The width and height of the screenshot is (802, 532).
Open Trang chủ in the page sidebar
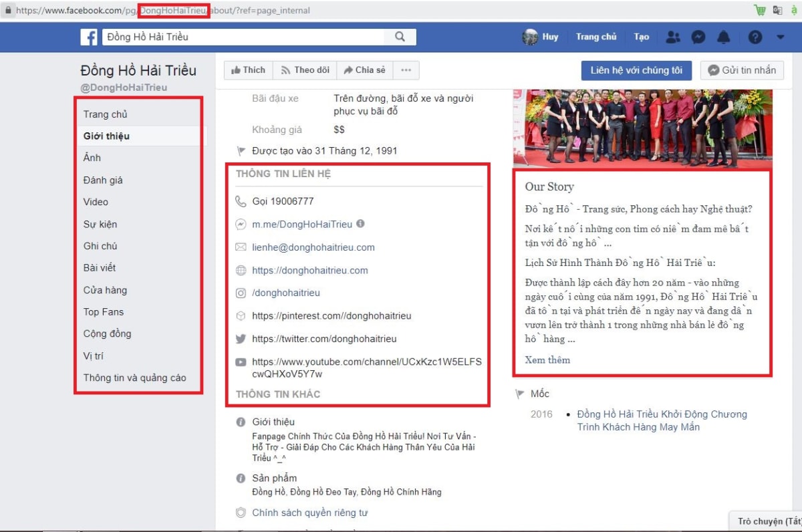point(105,114)
